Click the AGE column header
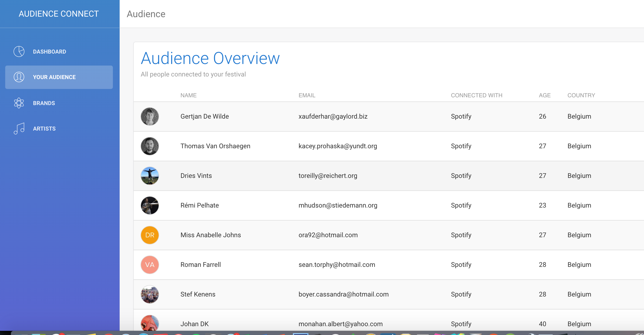Screen dimensions: 644x335 [x=545, y=95]
